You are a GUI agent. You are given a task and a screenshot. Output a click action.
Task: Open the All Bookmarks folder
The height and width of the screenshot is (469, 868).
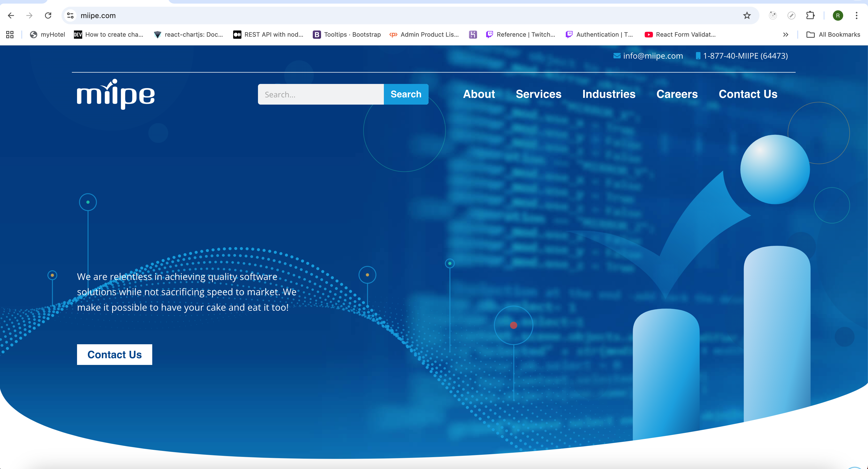point(833,34)
